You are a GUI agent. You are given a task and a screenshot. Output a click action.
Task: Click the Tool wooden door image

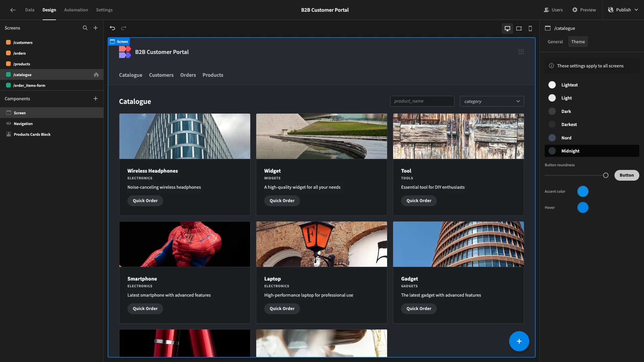click(459, 136)
